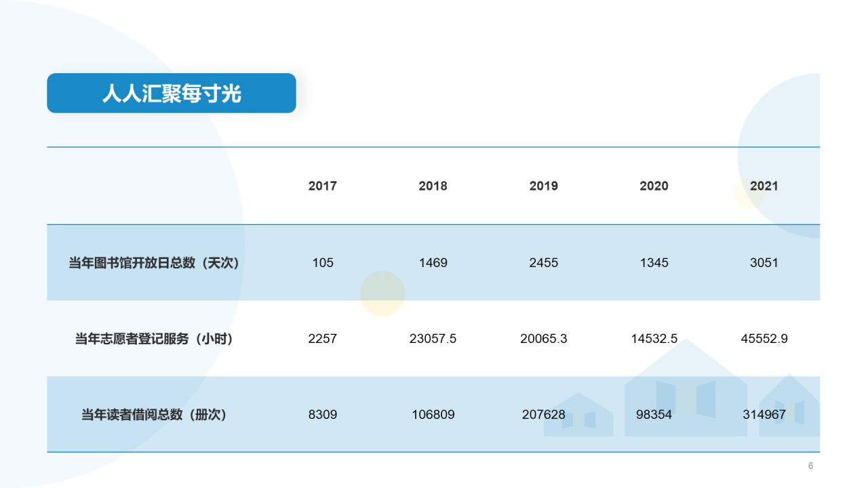Viewport: 868px width, 488px height.
Task: Select the 2021 column header
Action: [764, 186]
